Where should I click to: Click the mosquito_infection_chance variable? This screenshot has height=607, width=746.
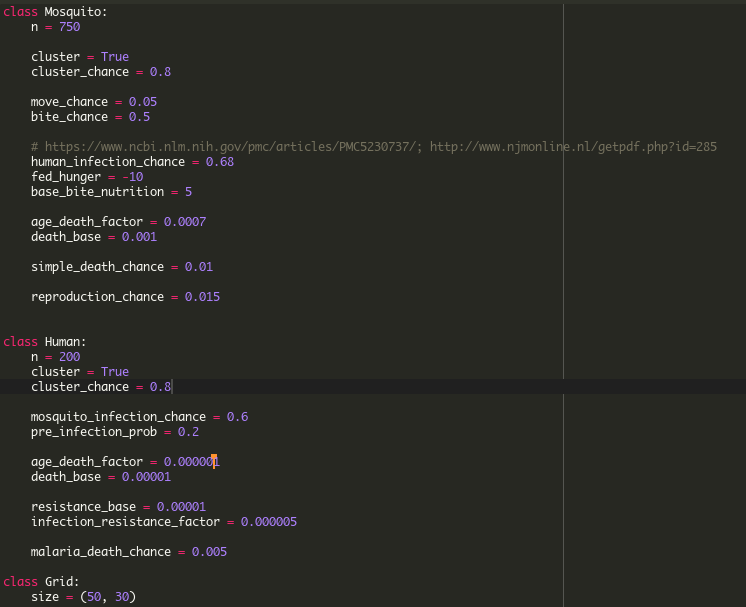coord(118,417)
